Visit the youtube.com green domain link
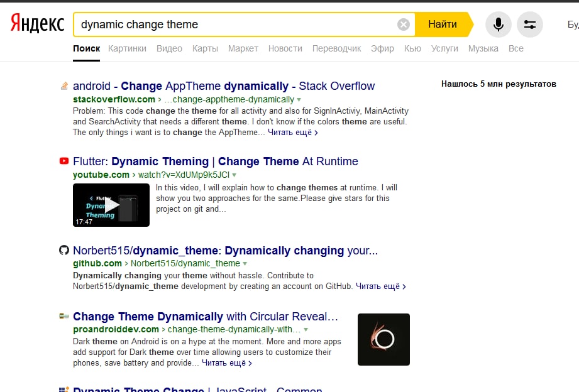The width and height of the screenshot is (579, 392). pyautogui.click(x=101, y=175)
